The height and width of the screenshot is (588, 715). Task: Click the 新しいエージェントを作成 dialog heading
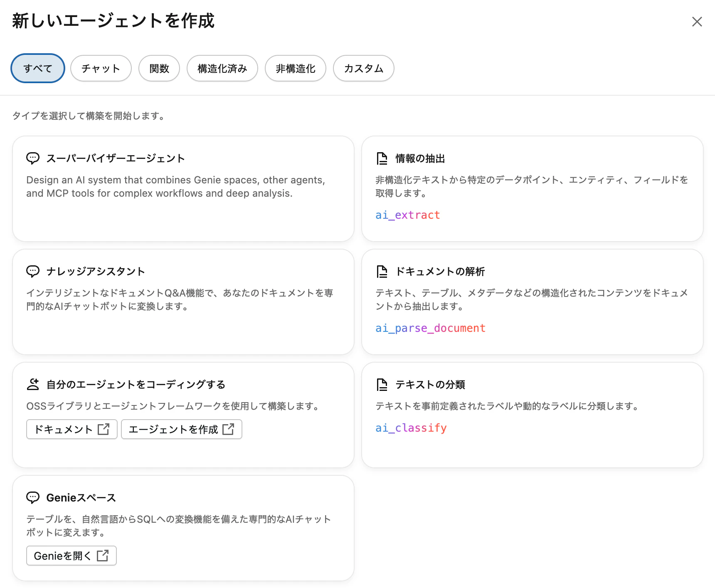tap(113, 21)
